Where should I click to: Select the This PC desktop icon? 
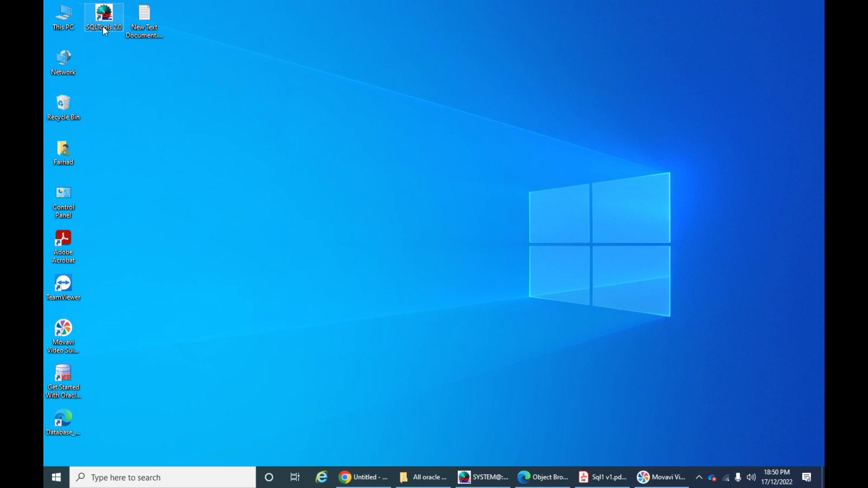coord(63,18)
